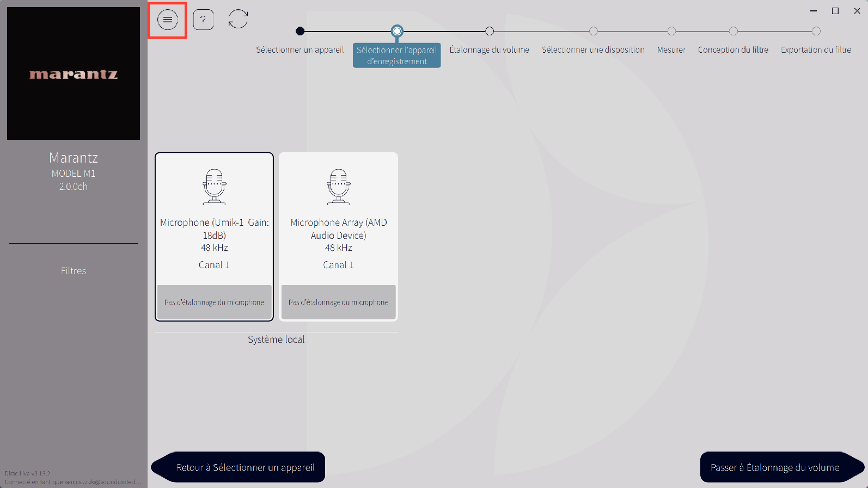The image size is (868, 488).
Task: Open the 'Filtres' sidebar item
Action: point(74,271)
